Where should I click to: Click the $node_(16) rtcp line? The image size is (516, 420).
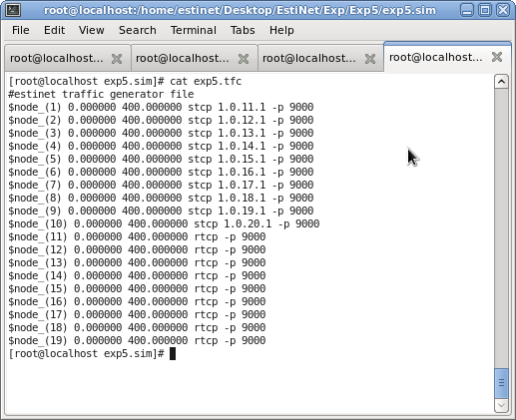137,302
